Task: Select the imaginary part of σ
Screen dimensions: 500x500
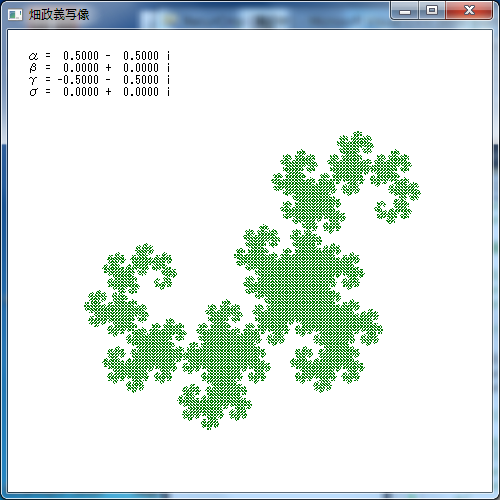Action: pos(141,92)
